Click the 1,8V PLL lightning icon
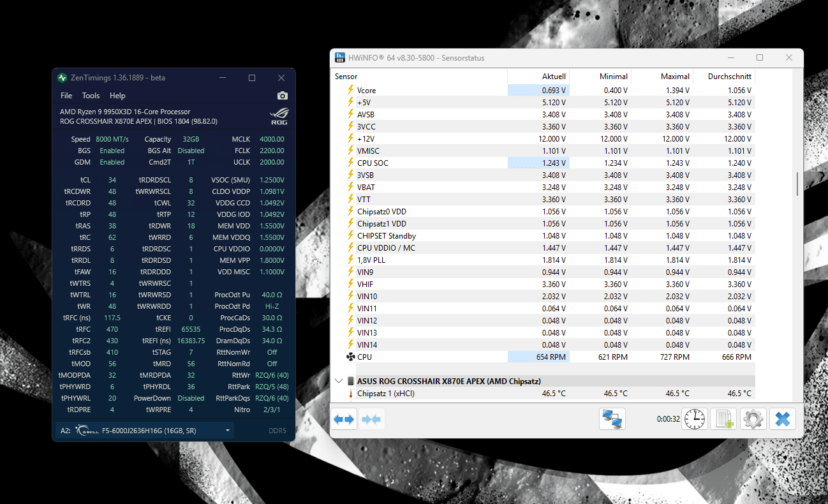Screen dimensions: 828x504 [x=350, y=260]
